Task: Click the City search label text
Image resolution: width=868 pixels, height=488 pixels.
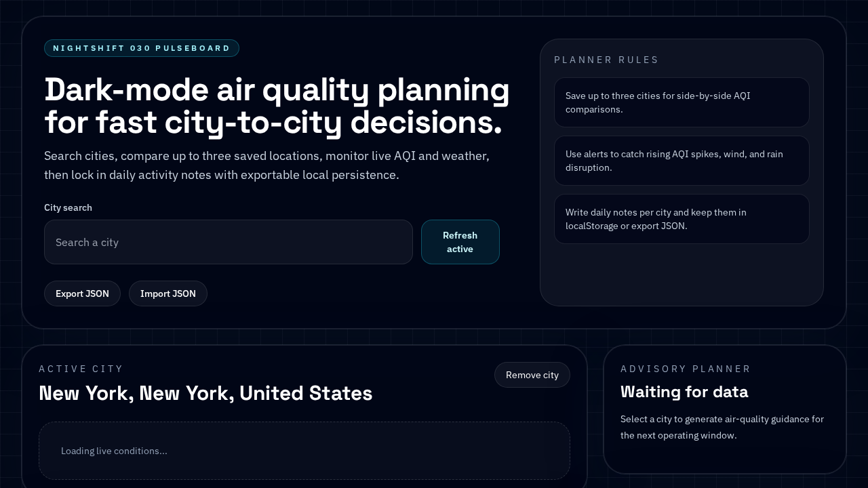Action: coord(68,207)
